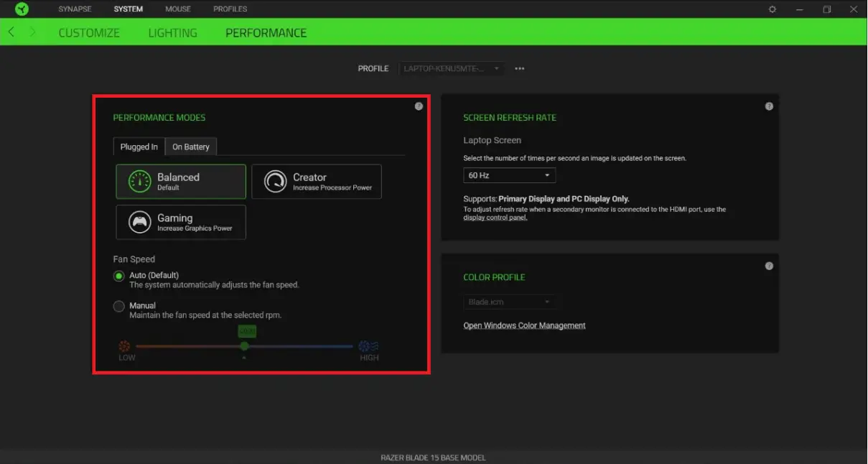Click the Performance Modes help icon

(419, 106)
